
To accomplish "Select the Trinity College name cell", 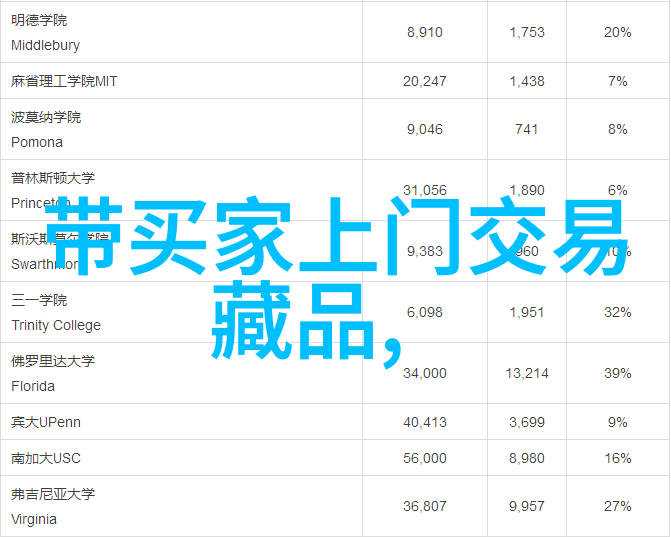I will (181, 312).
